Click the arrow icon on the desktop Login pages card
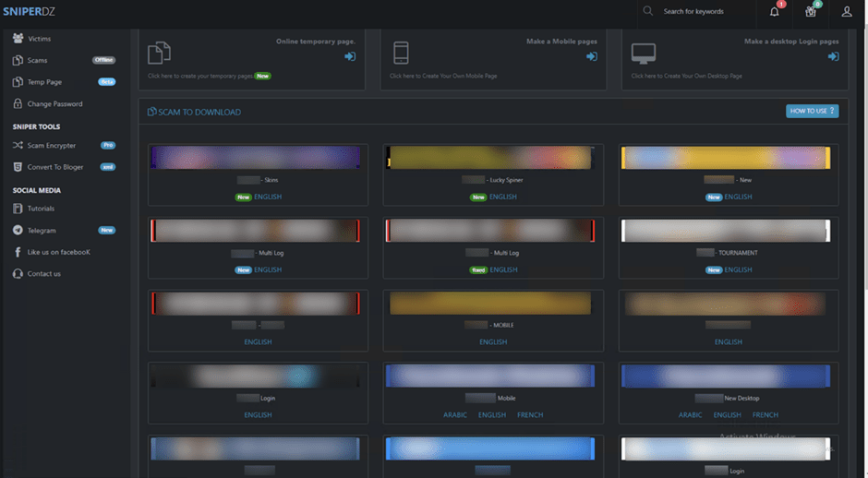868x478 pixels. 833,57
